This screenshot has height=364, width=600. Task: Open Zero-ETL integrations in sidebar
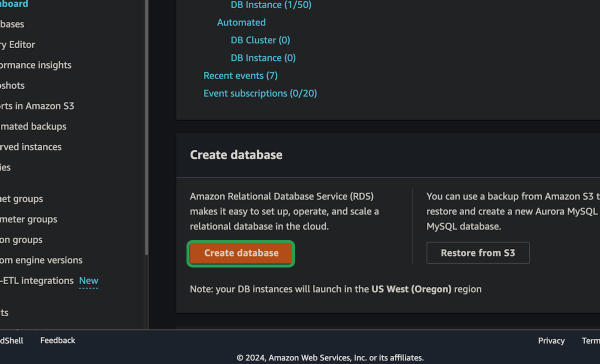(37, 281)
